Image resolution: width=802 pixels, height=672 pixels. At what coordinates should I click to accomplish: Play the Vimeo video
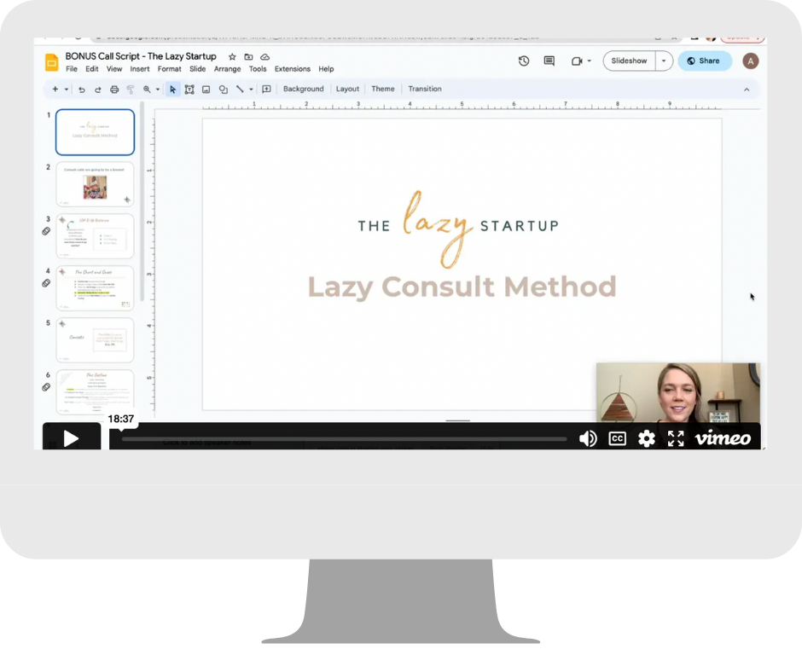(71, 437)
